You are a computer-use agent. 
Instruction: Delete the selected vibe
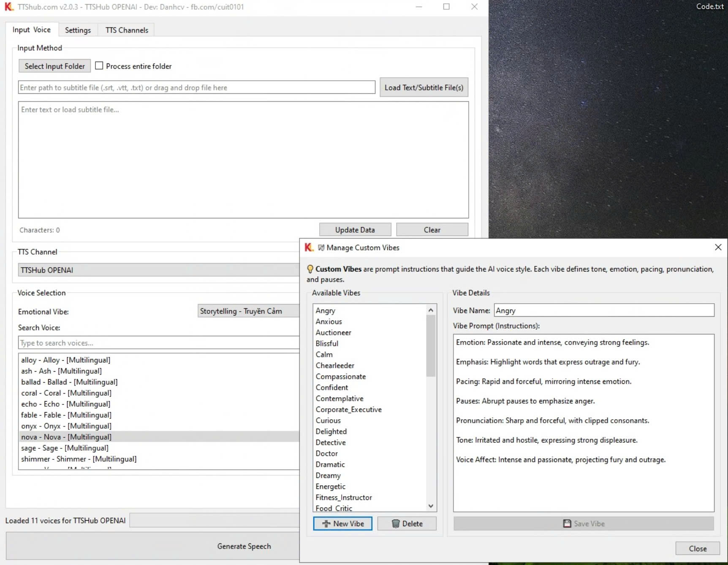tap(407, 524)
